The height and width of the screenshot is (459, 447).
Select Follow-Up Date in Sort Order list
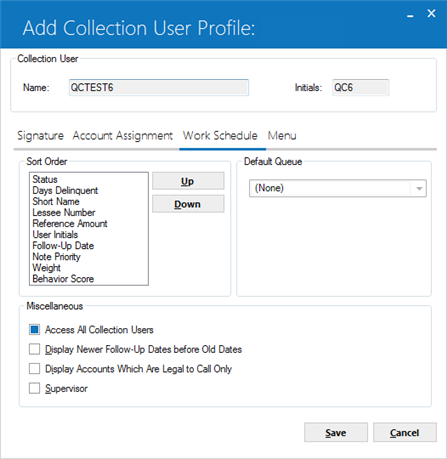point(63,246)
